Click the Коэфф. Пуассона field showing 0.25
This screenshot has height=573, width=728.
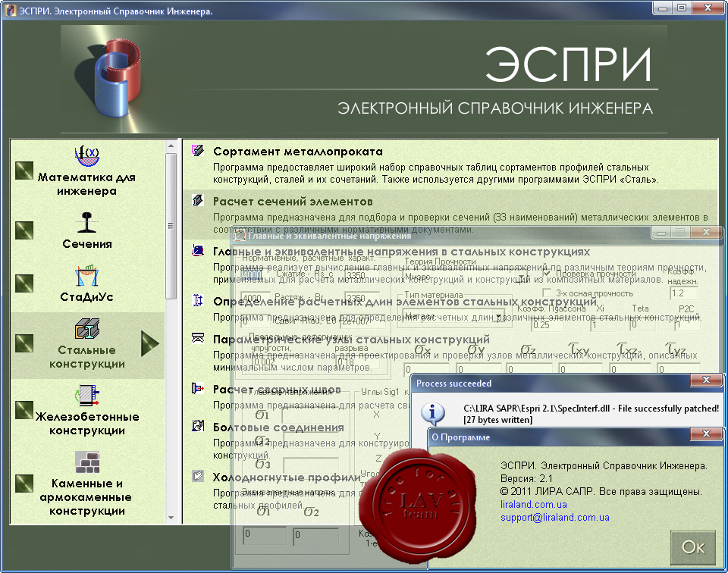point(548,325)
